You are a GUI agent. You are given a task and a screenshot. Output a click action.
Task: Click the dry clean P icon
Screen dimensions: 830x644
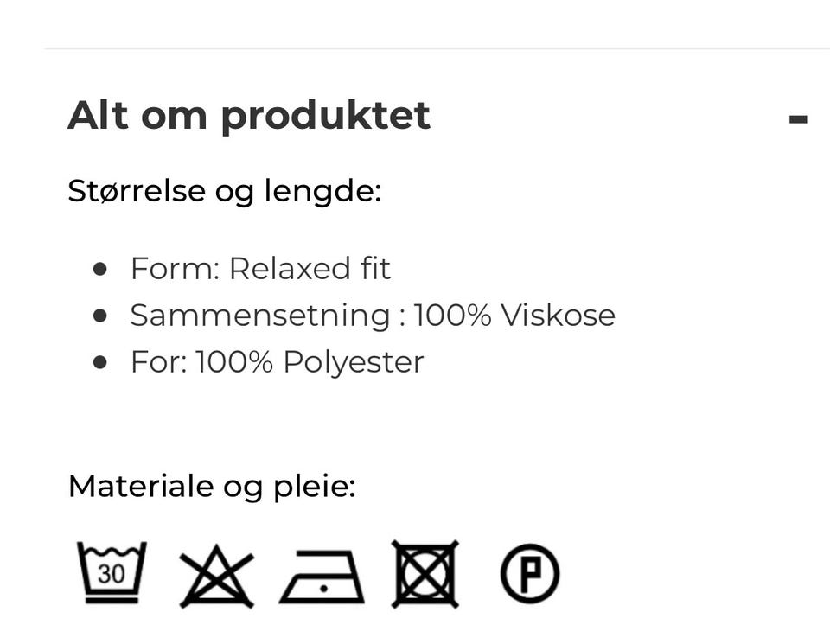click(x=530, y=574)
